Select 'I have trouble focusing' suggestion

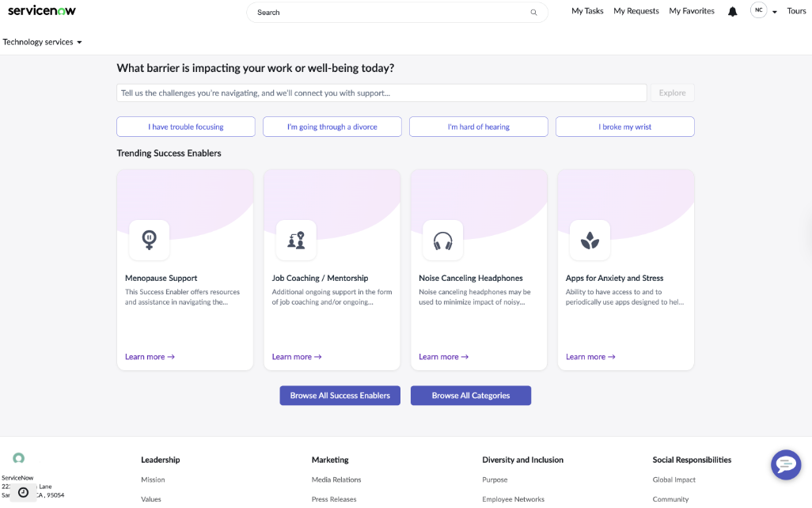coord(186,127)
